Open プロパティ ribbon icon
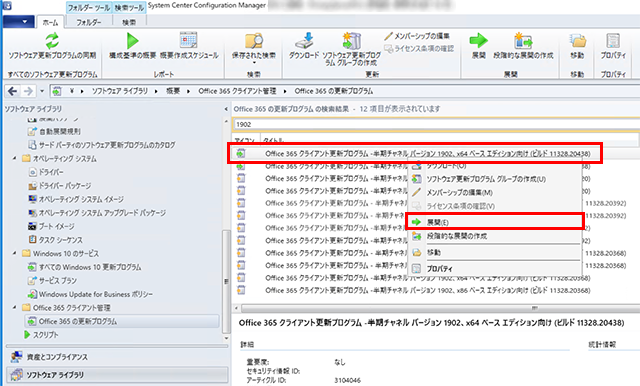The image size is (640, 386). coord(613,41)
